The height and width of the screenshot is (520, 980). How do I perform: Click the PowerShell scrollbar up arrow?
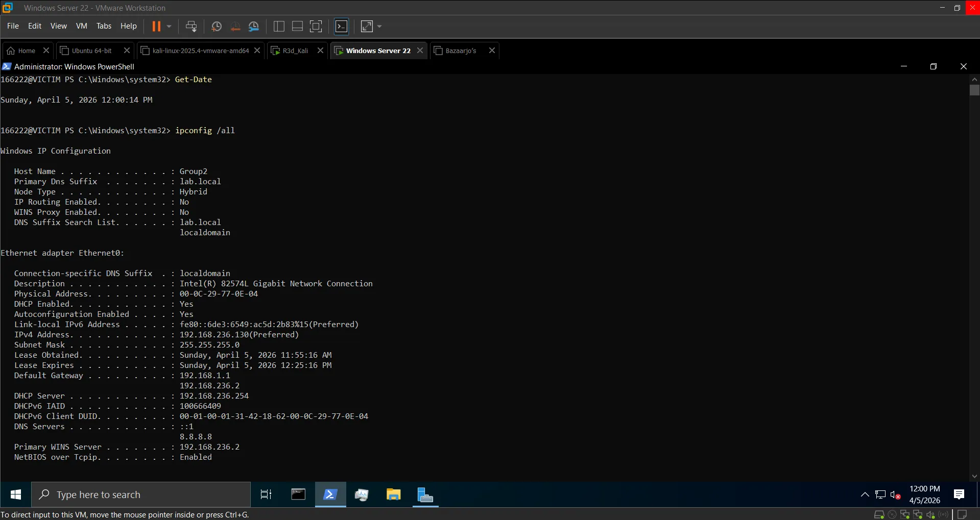pos(974,79)
